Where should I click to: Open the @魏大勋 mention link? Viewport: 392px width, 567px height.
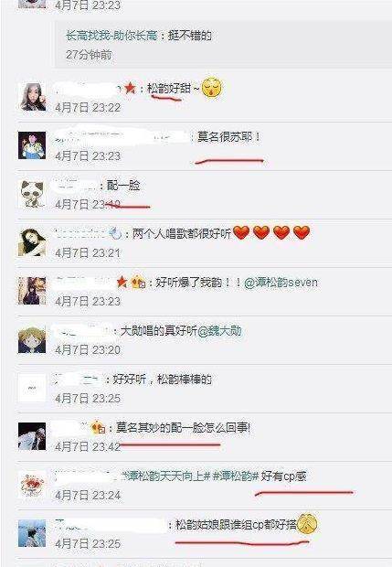[x=219, y=331]
